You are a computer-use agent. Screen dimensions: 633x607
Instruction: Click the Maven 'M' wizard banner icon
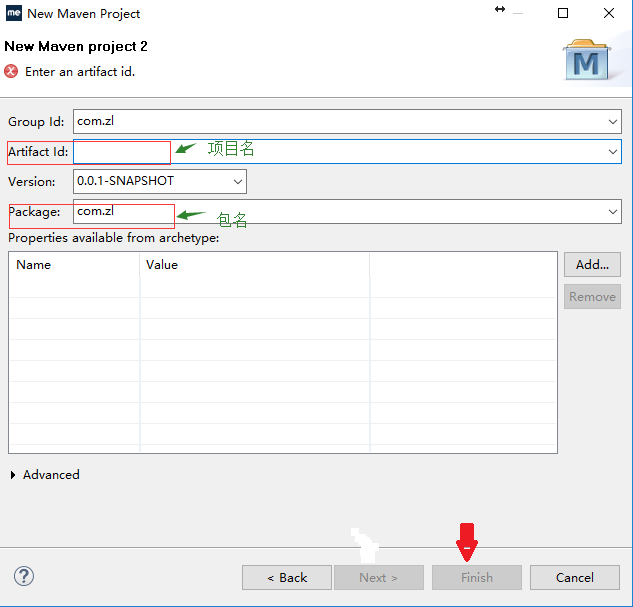tap(587, 60)
